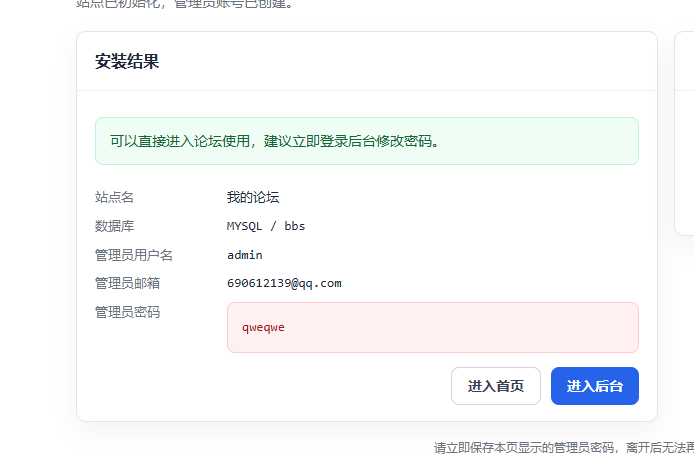Click the green notice about changing password

coord(367,141)
